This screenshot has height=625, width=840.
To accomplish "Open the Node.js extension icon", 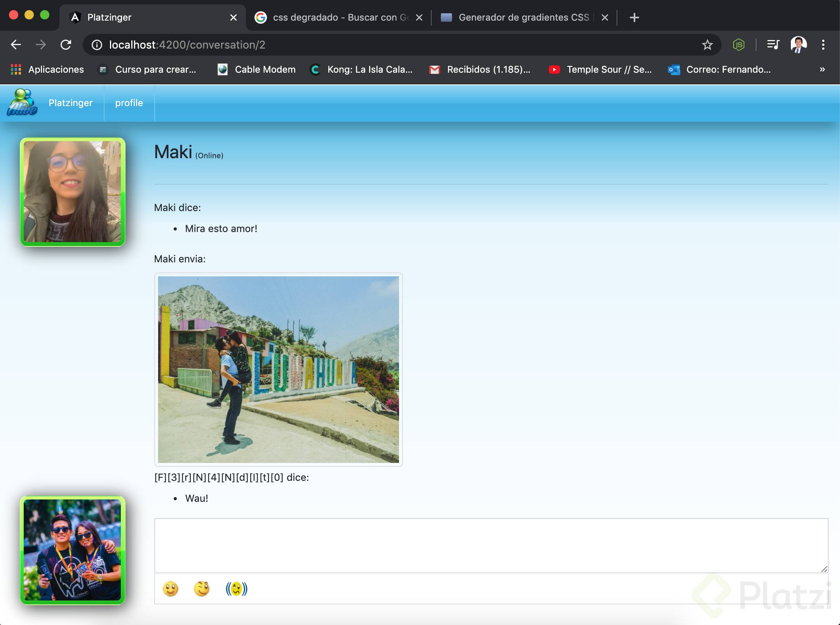I will point(738,45).
